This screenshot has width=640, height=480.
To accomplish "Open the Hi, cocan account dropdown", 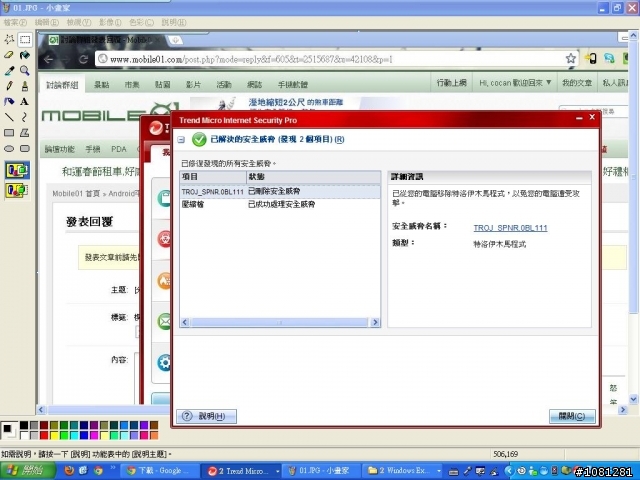I will [515, 83].
